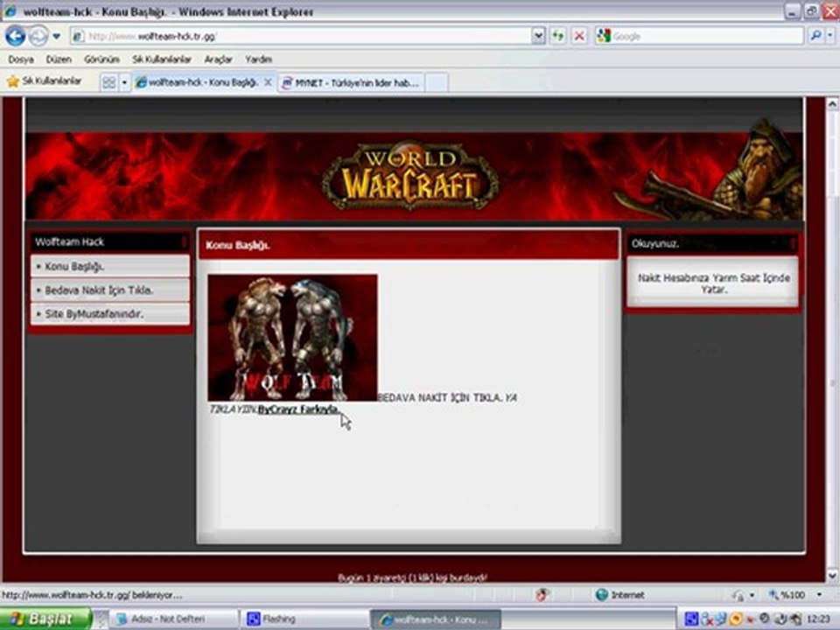The height and width of the screenshot is (630, 840).
Task: Expand the tab list dropdown arrow
Action: [124, 82]
